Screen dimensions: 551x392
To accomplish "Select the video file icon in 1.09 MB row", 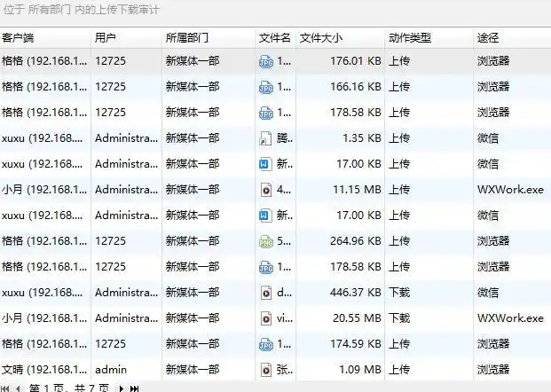I will (x=266, y=370).
